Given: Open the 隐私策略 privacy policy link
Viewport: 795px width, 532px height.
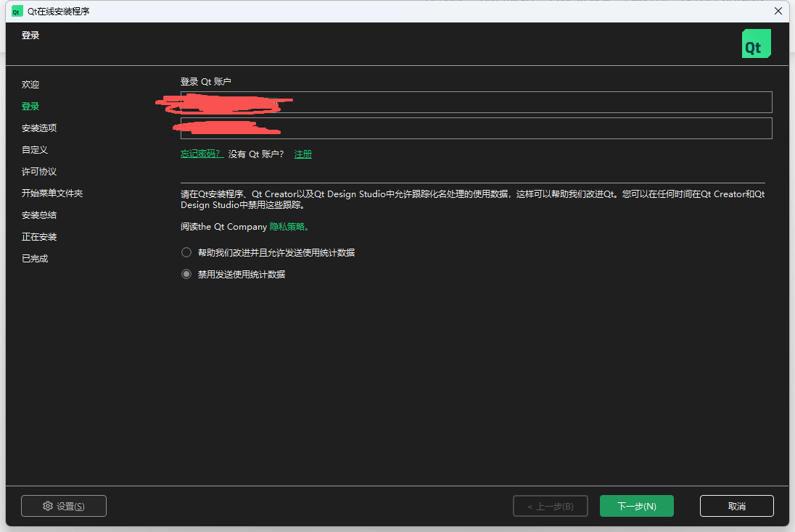Looking at the screenshot, I should point(289,226).
